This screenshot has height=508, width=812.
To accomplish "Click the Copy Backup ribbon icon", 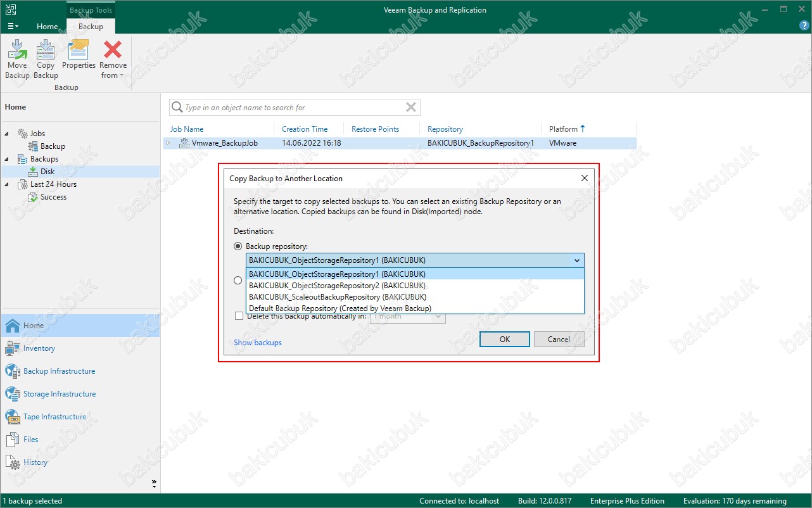I will 46,59.
